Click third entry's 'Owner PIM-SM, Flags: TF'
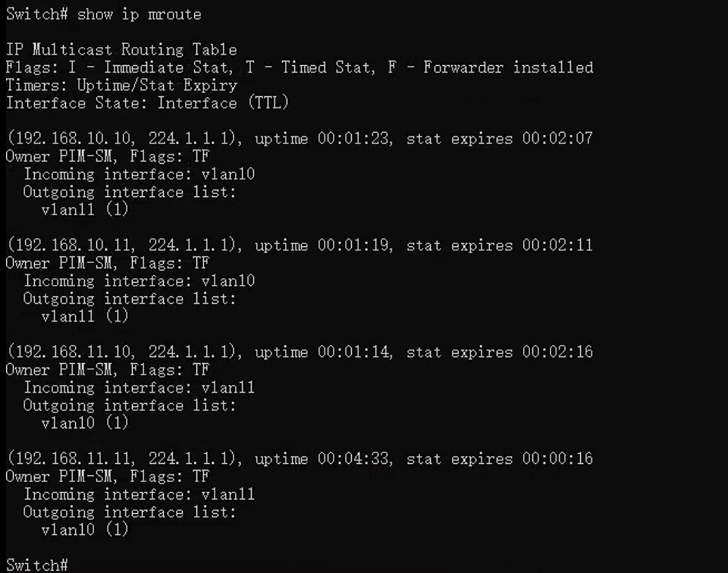 pyautogui.click(x=108, y=370)
